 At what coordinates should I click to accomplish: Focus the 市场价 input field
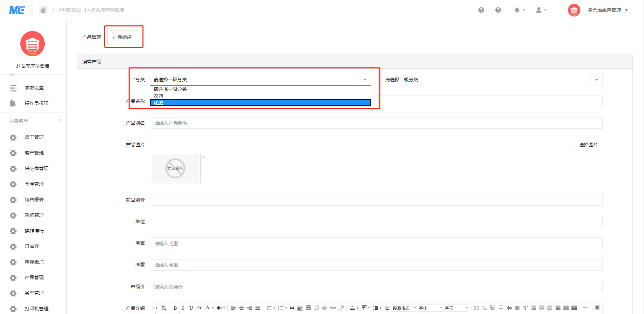tap(376, 287)
